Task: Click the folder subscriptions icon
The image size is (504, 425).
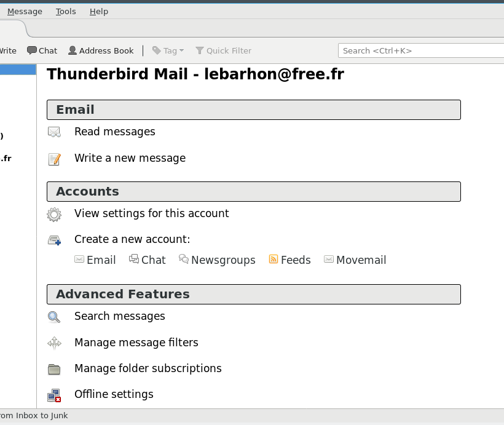Action: click(x=54, y=370)
